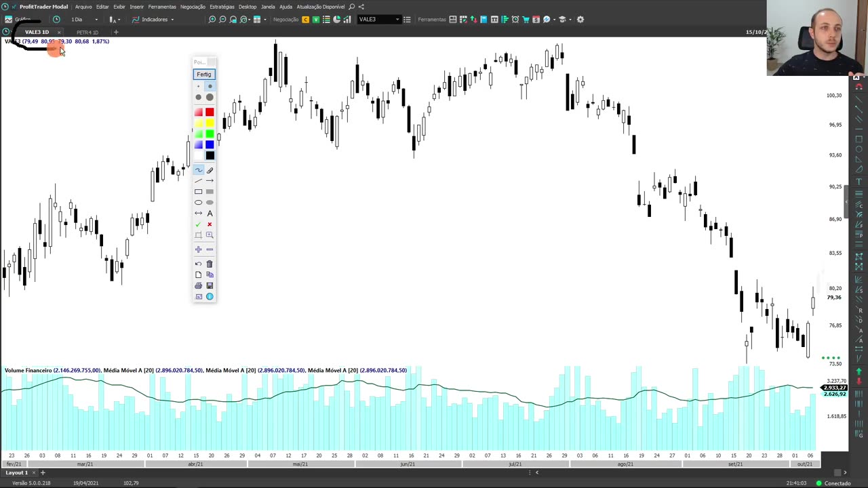
Task: Open the settings gear icon
Action: coord(580,20)
